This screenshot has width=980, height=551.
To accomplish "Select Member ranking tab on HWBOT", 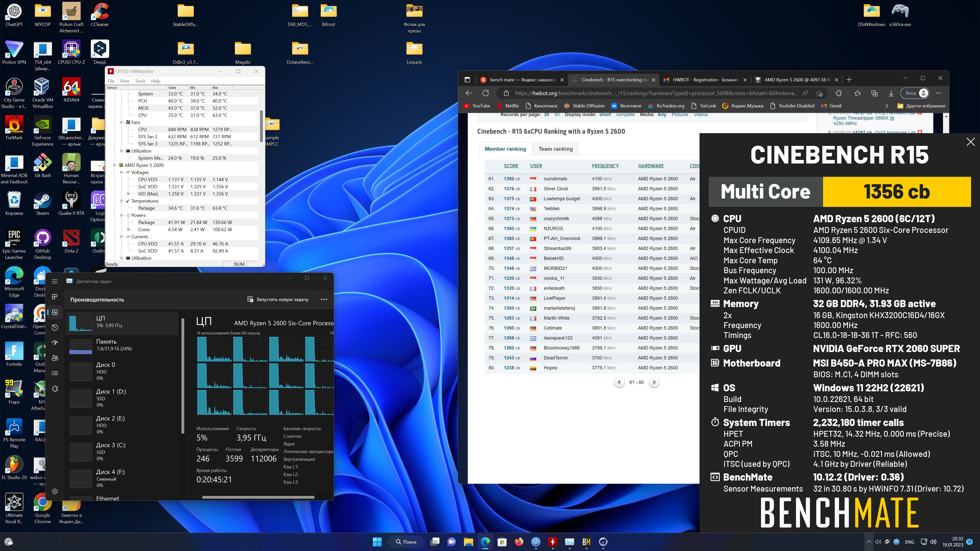I will pyautogui.click(x=505, y=149).
